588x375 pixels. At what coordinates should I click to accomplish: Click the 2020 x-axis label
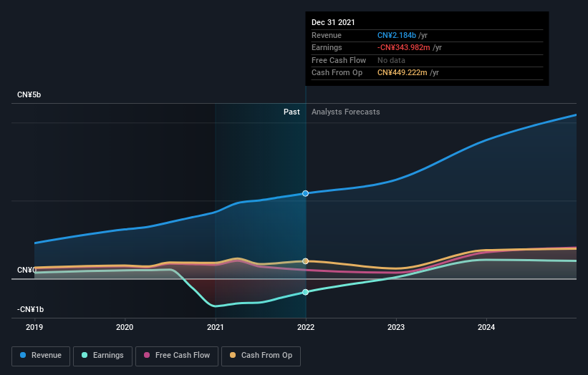pos(125,327)
